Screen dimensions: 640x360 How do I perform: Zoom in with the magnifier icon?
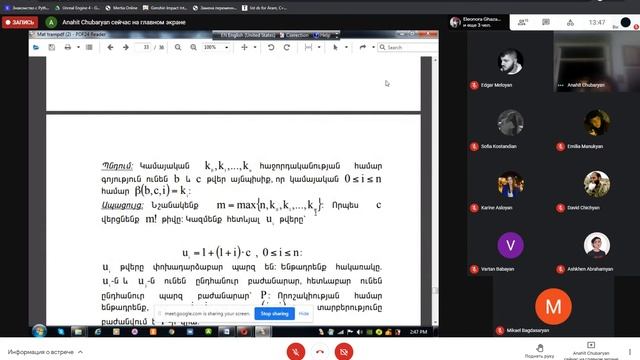(193, 47)
